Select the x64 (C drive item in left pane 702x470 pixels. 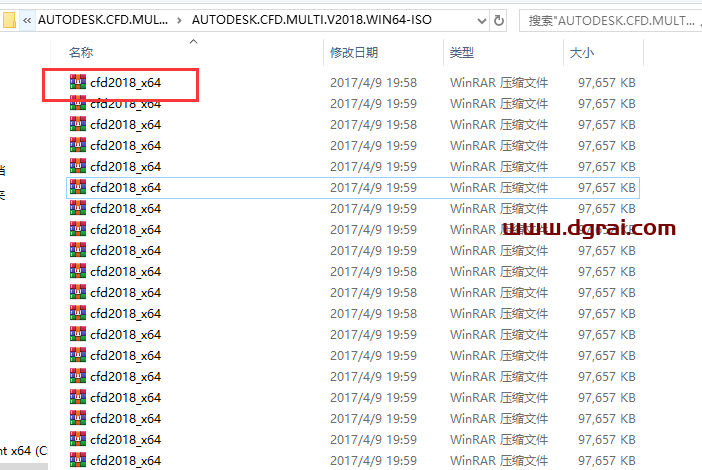[x=22, y=451]
